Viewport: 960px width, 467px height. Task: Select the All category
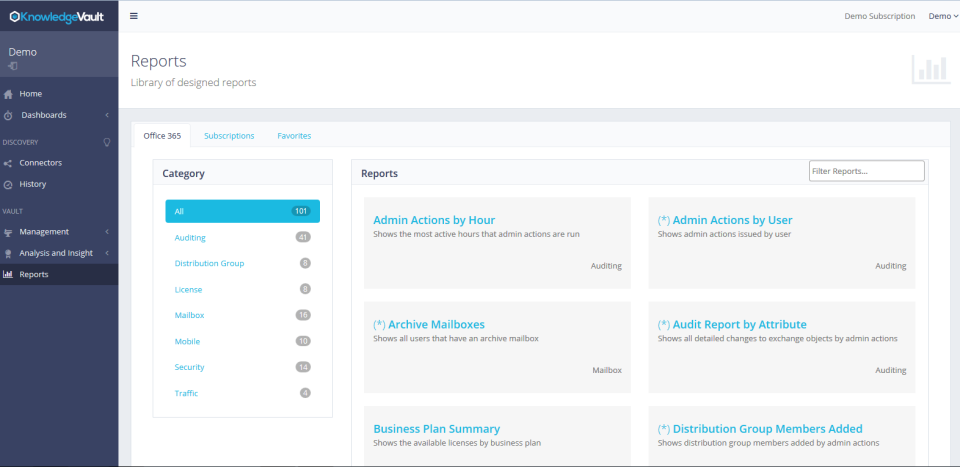[242, 211]
